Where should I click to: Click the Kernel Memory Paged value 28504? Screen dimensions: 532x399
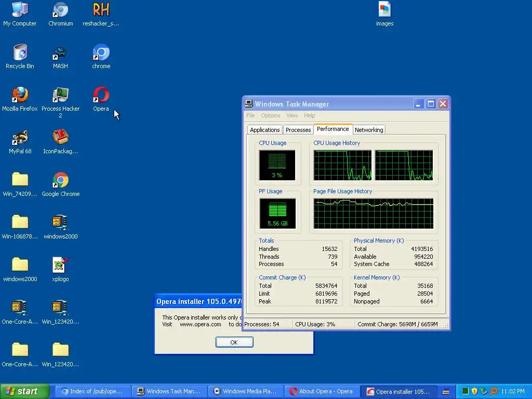[425, 294]
